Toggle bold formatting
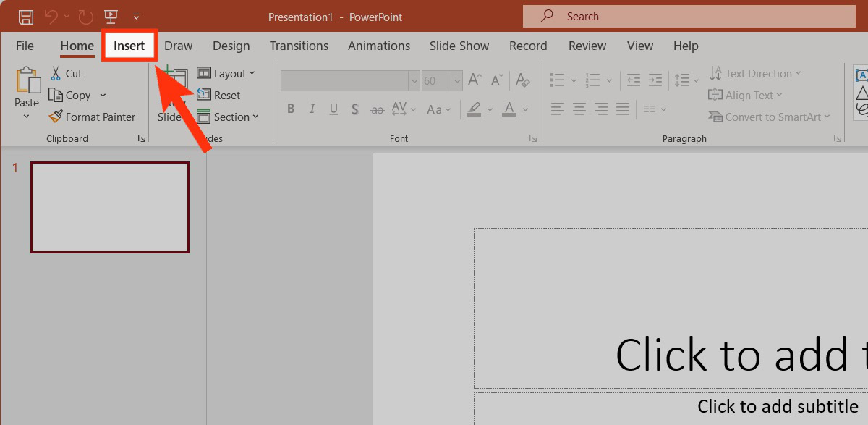 [x=291, y=109]
